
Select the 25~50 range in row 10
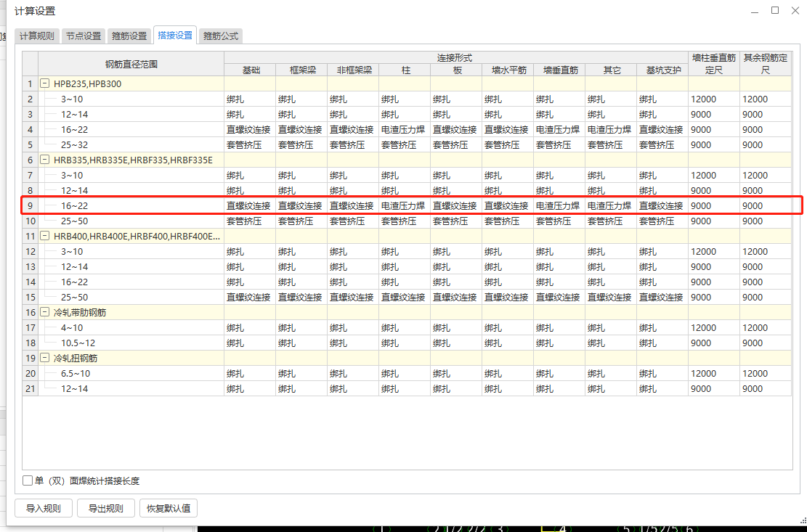pyautogui.click(x=131, y=221)
